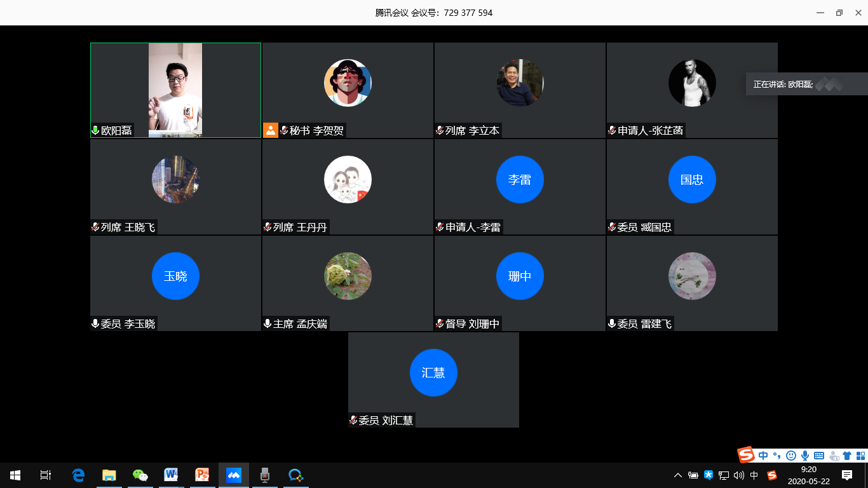The image size is (868, 488).
Task: Expand the hidden system tray icons
Action: 678,475
